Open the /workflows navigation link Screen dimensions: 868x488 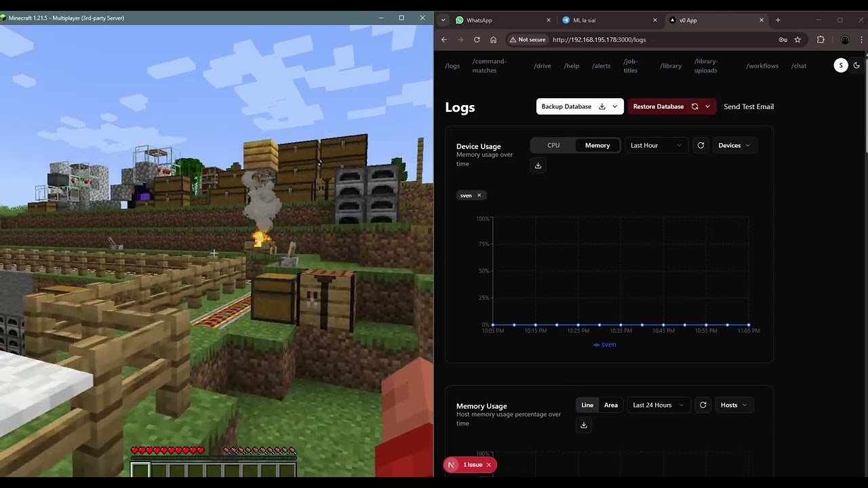[762, 66]
